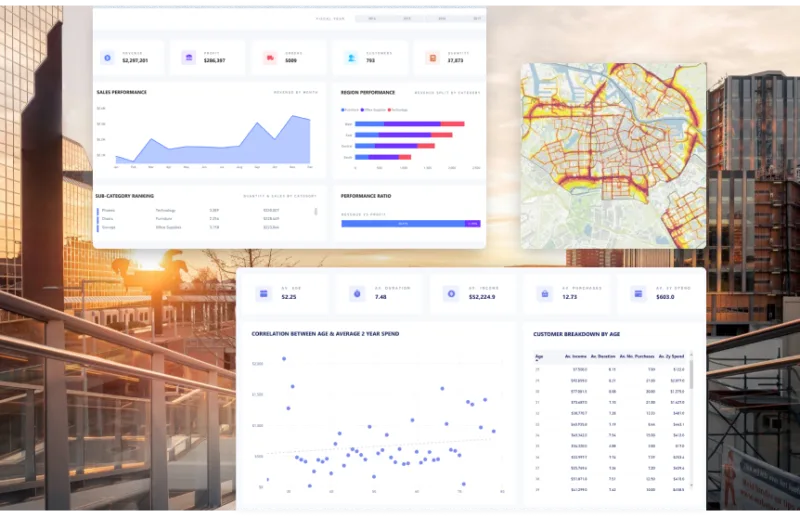Click the Av. Purchases bag icon

point(544,294)
